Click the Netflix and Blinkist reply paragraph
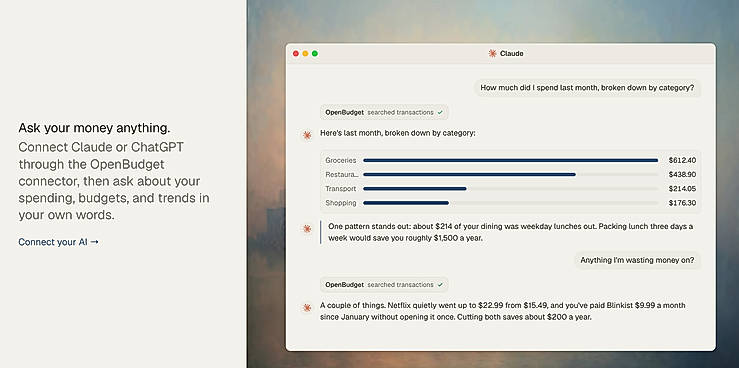Image resolution: width=739 pixels, height=368 pixels. coord(502,311)
